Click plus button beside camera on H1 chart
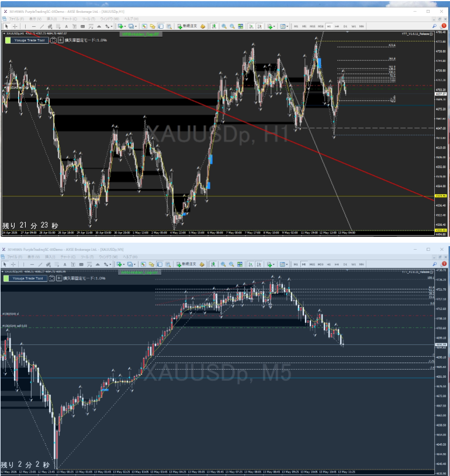 (x=60, y=40)
